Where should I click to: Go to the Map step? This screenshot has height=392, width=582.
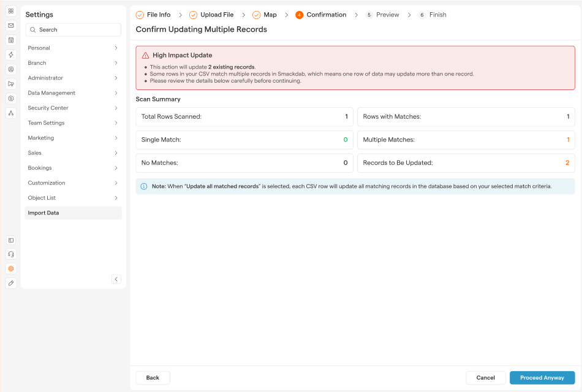[270, 15]
